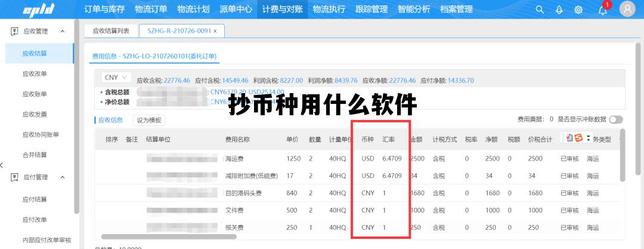
Task: Open the CNY currency dropdown
Action: coord(116,77)
